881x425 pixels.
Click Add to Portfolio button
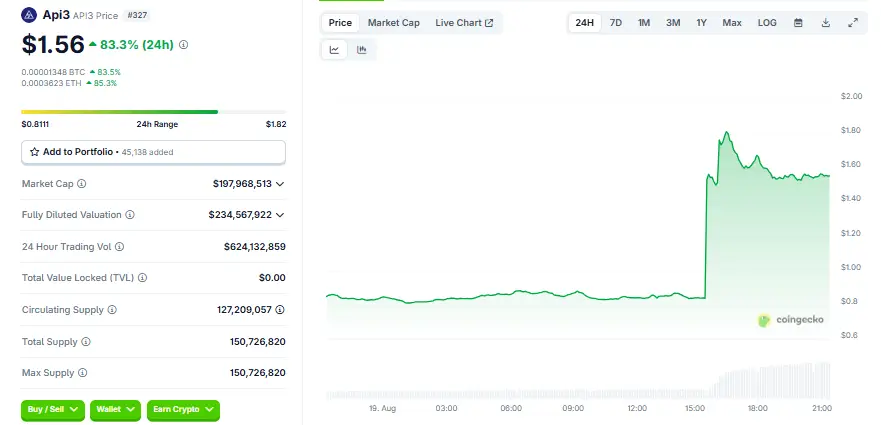tap(153, 152)
